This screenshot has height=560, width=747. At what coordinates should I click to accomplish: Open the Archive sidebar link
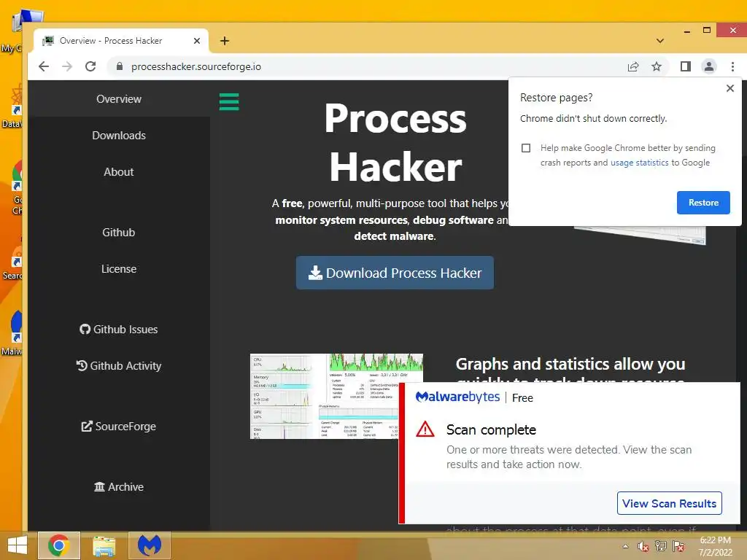coord(119,487)
